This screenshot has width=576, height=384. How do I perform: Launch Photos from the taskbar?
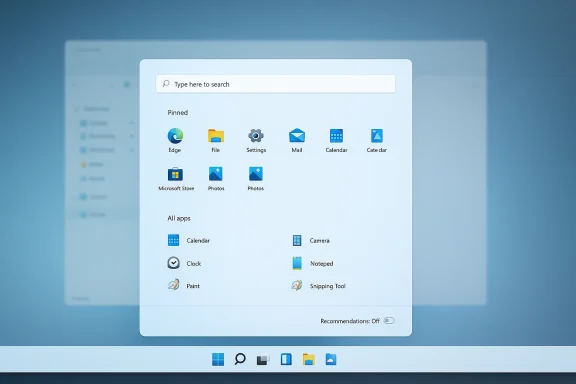point(331,359)
